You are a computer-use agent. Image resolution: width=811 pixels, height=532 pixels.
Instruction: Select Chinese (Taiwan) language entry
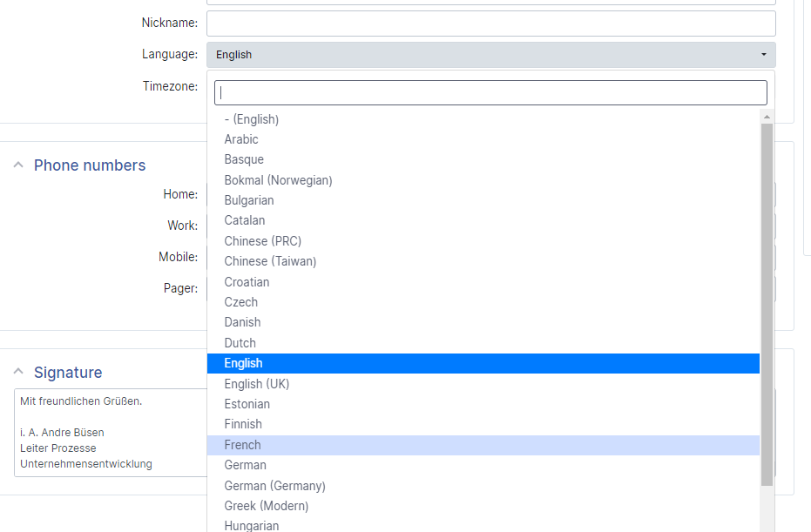click(483, 261)
